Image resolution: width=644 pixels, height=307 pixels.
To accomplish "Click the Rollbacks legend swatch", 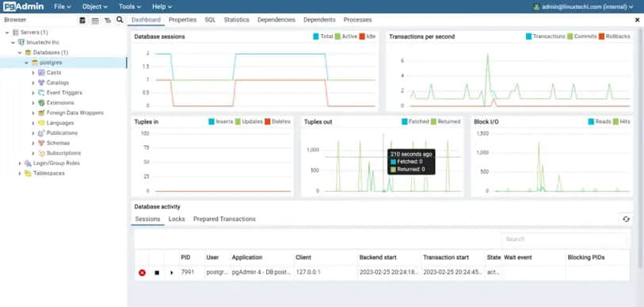I will (x=602, y=36).
